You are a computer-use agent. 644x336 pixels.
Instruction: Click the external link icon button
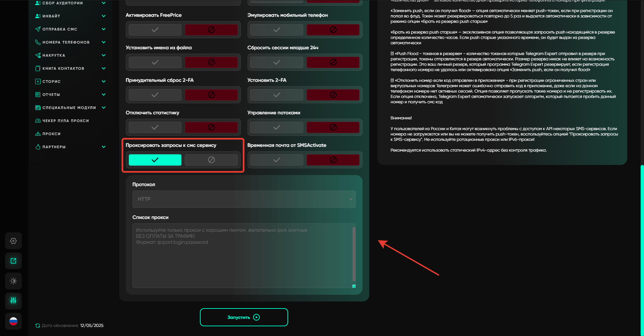[x=13, y=261]
